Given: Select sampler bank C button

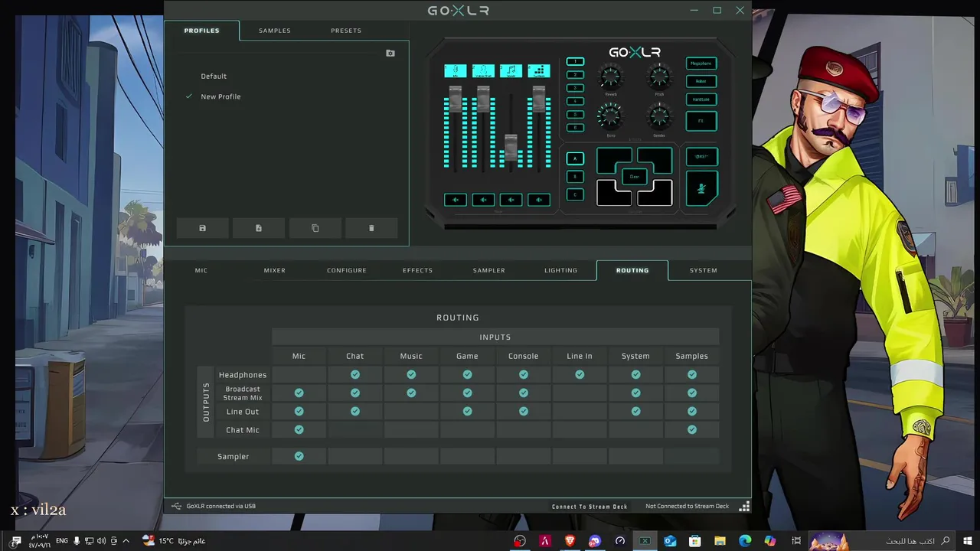Looking at the screenshot, I should tap(575, 194).
